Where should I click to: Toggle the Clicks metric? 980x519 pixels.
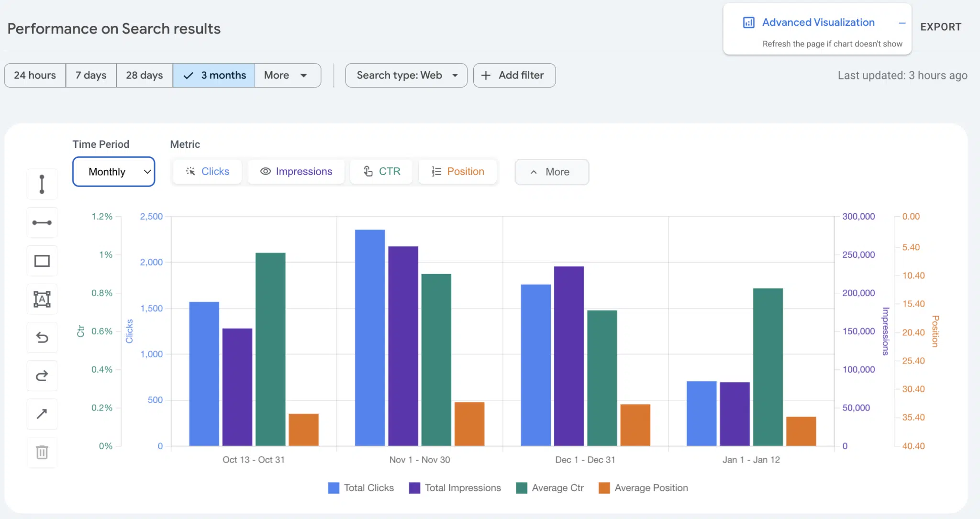[x=207, y=172]
